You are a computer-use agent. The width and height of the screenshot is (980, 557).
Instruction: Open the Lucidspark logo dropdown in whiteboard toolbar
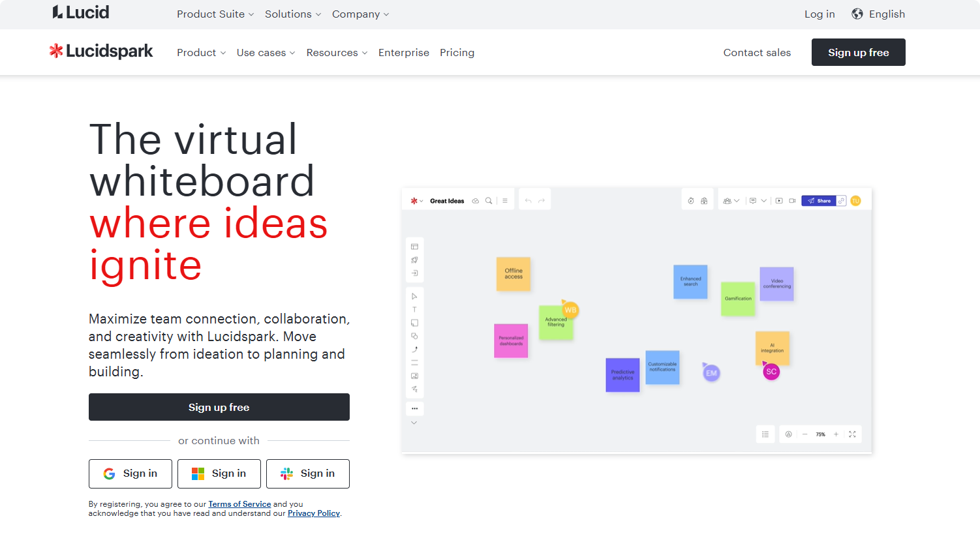[x=417, y=201]
